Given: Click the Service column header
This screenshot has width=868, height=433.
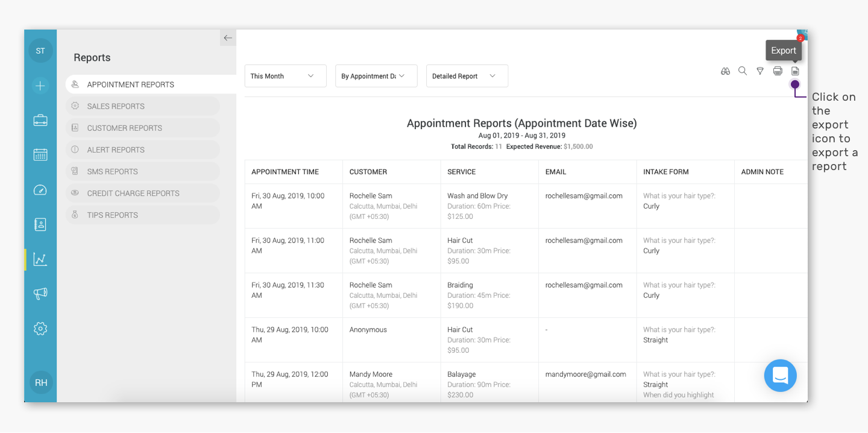Looking at the screenshot, I should [x=462, y=172].
